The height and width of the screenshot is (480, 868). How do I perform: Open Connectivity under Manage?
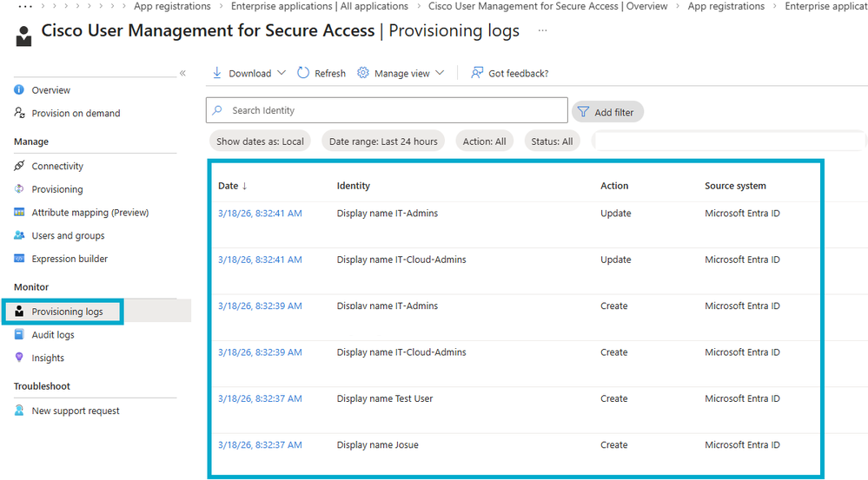tap(57, 166)
